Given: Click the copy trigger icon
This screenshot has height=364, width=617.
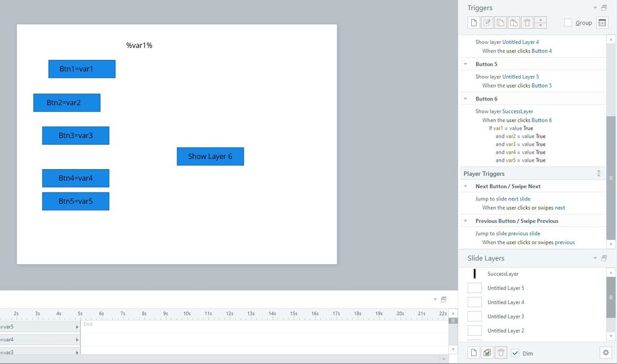Looking at the screenshot, I should 501,23.
